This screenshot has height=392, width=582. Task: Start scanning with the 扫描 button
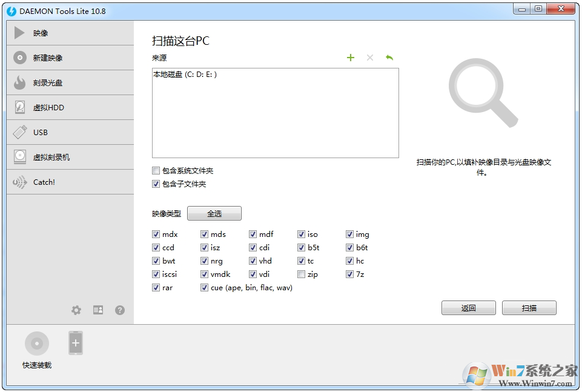pyautogui.click(x=529, y=307)
